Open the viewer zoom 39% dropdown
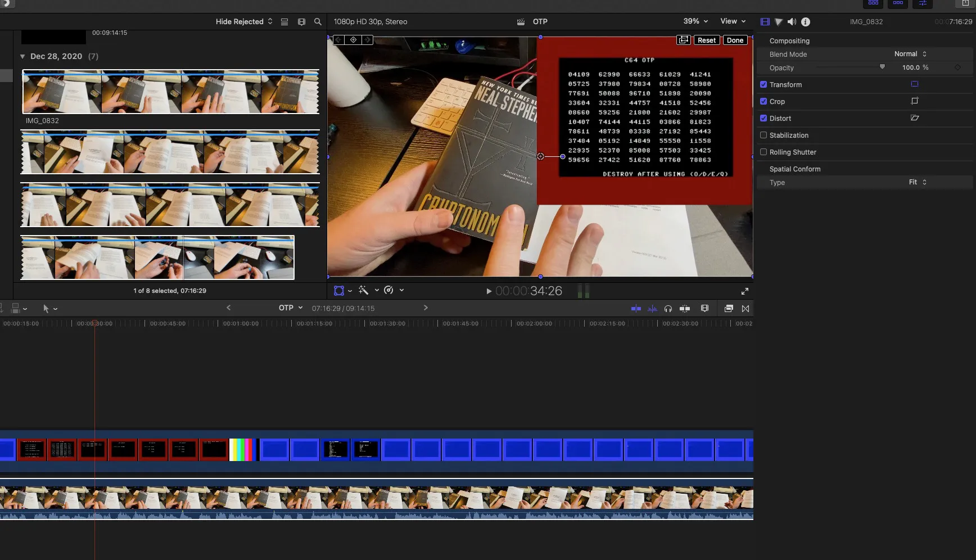 (695, 21)
